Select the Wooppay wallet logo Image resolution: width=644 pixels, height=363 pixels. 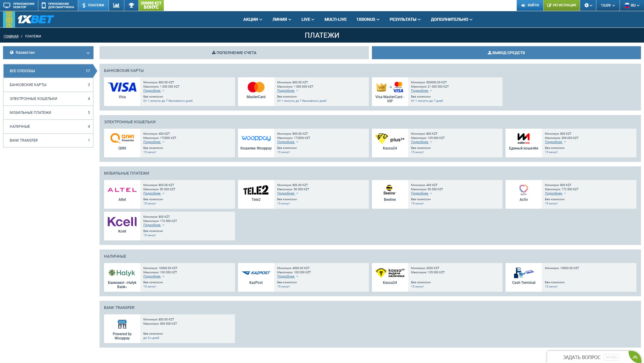click(256, 138)
